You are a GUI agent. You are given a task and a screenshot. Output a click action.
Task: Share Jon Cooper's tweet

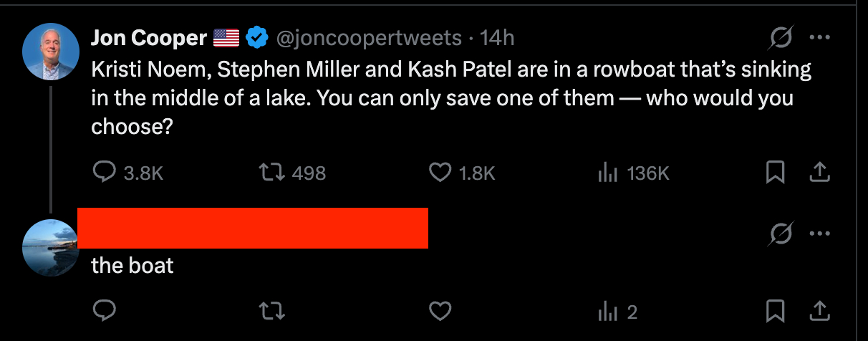point(820,173)
